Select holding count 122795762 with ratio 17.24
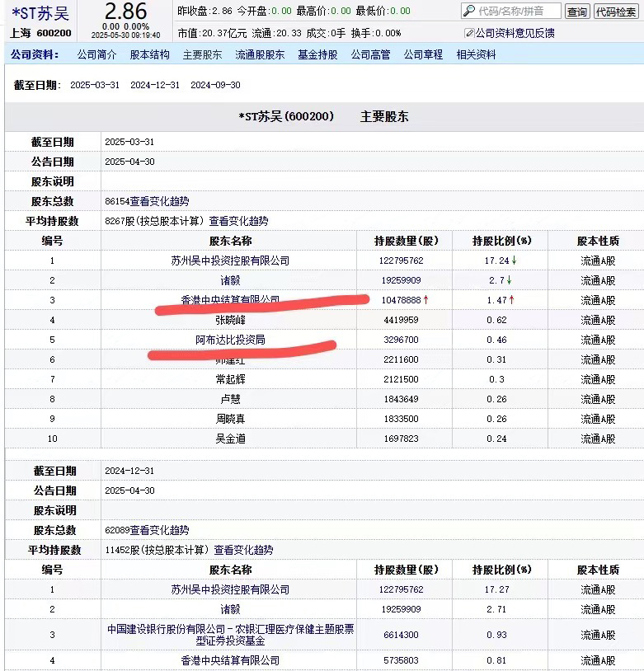The width and height of the screenshot is (644, 671). click(402, 260)
